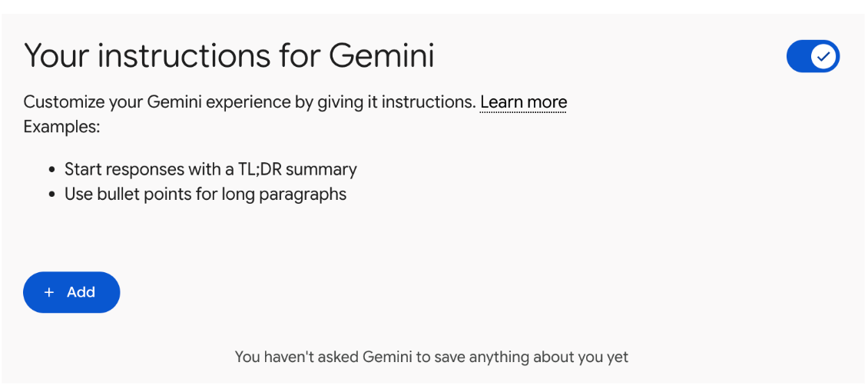This screenshot has height=389, width=868.
Task: Open the Learn more link
Action: click(524, 102)
